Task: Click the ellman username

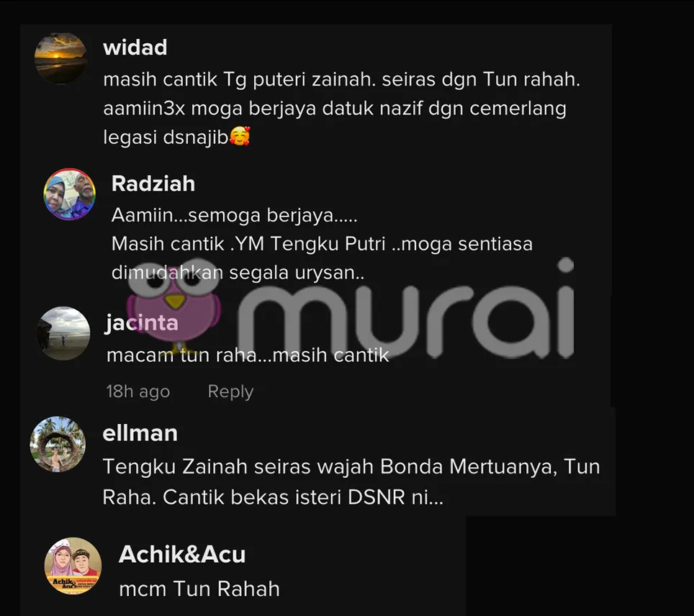Action: coord(140,432)
